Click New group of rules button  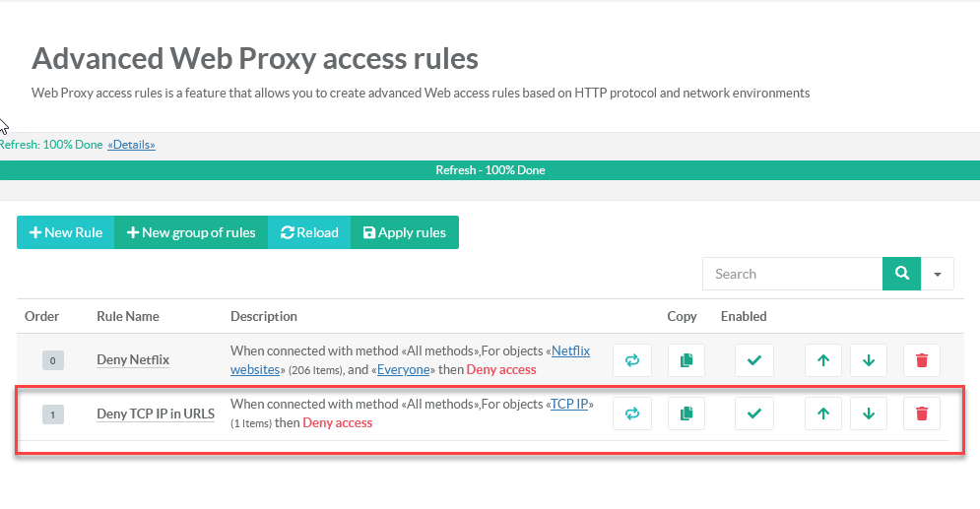click(191, 232)
